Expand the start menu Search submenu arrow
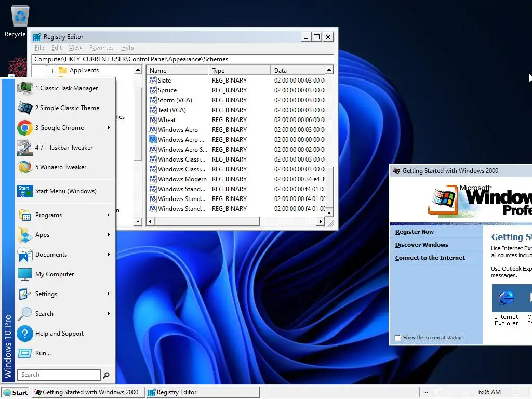This screenshot has width=532, height=399. [x=109, y=313]
